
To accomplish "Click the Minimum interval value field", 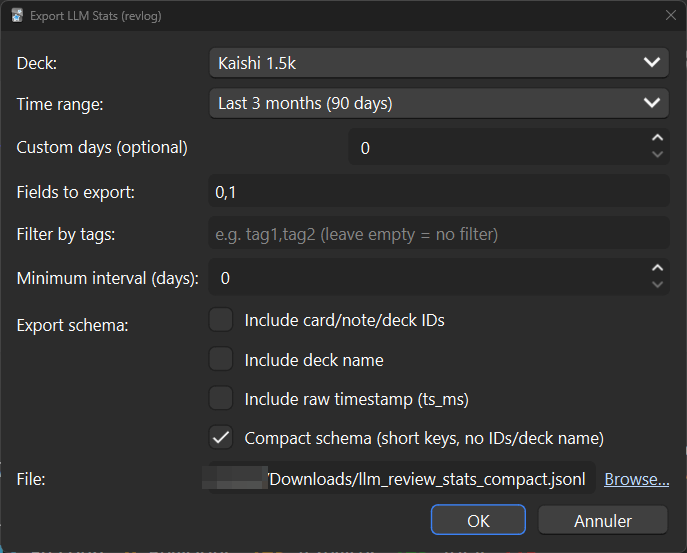I will coord(425,278).
